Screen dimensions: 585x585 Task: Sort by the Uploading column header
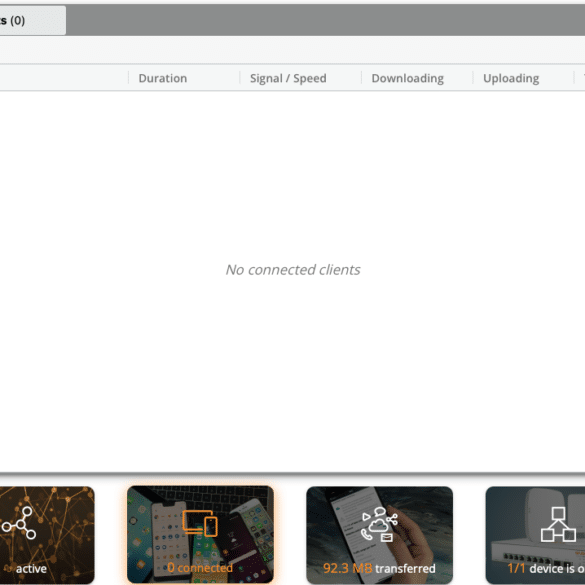point(511,78)
